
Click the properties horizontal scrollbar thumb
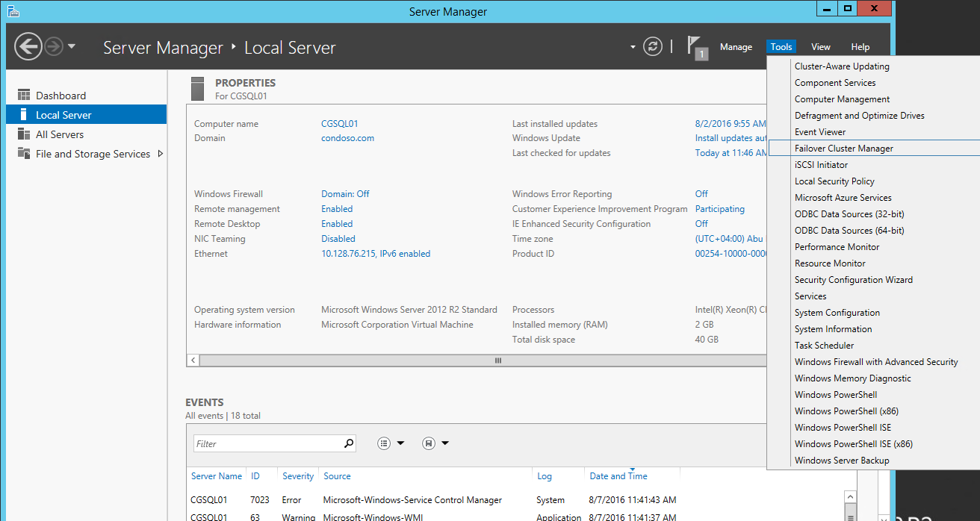pos(498,361)
